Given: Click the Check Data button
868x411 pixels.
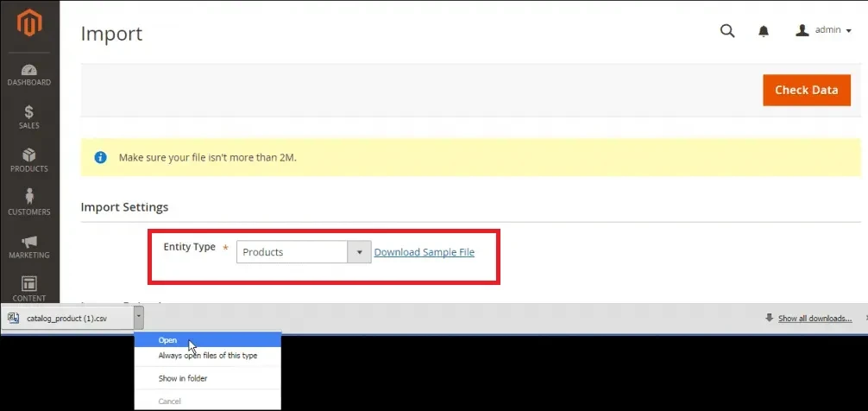Looking at the screenshot, I should [x=807, y=91].
